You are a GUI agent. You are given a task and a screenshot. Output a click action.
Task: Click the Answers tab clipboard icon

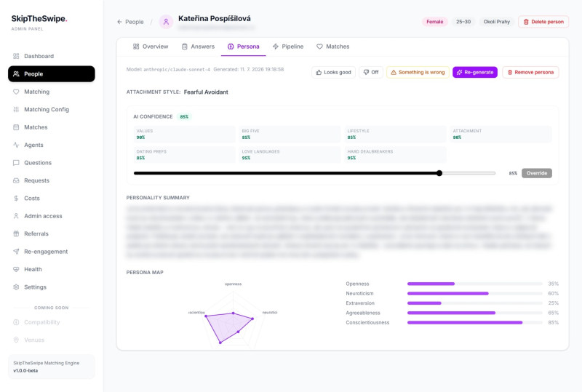tap(185, 47)
